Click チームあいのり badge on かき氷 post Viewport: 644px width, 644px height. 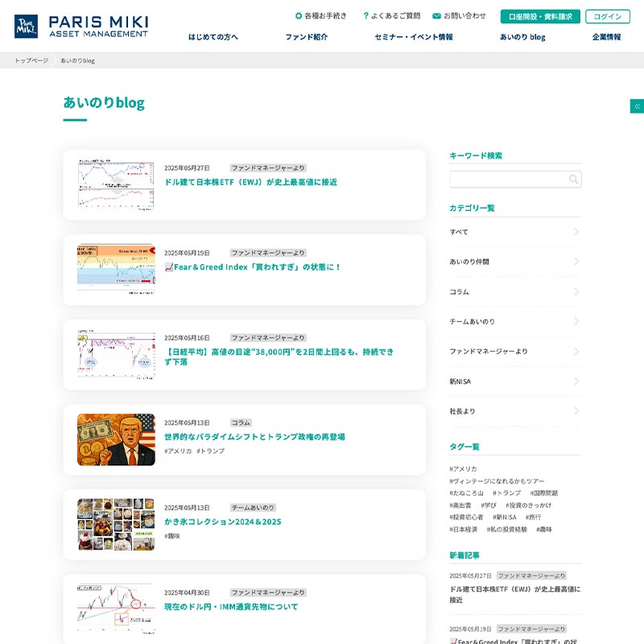(x=253, y=508)
